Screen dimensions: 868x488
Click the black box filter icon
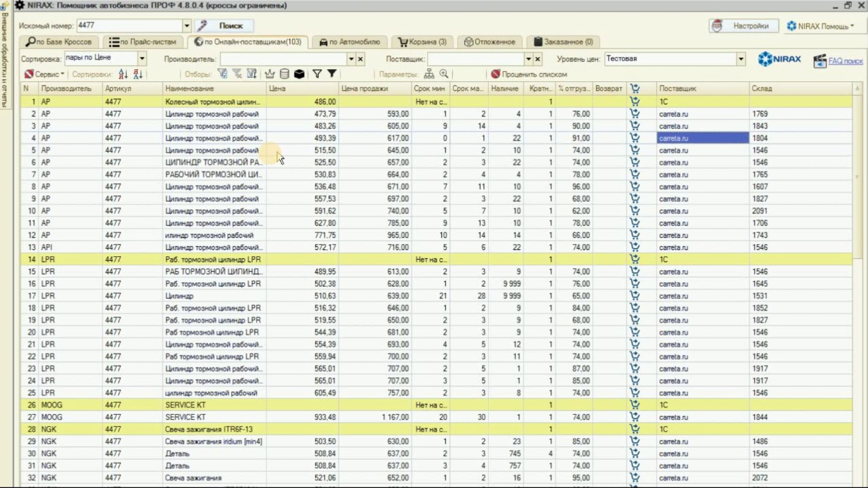[299, 74]
